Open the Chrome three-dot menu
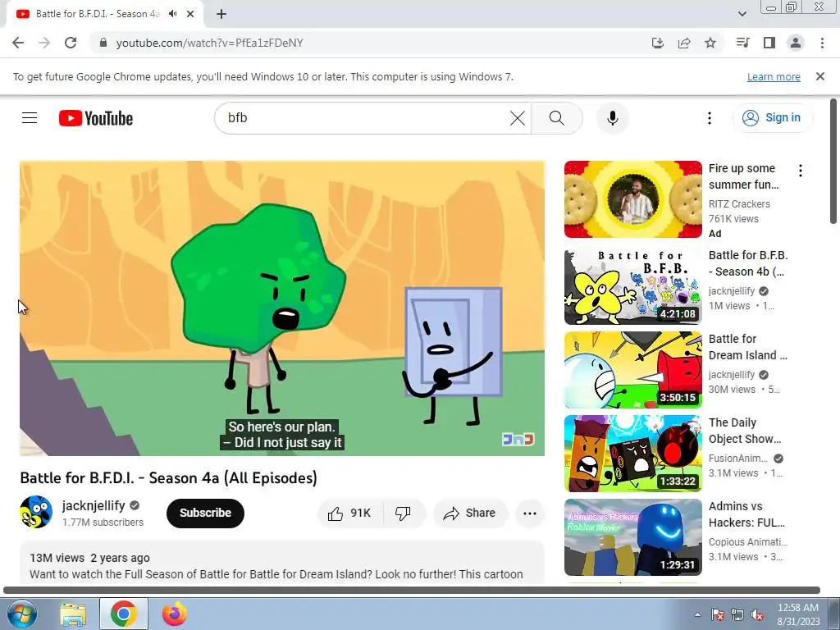The height and width of the screenshot is (630, 840). (822, 43)
